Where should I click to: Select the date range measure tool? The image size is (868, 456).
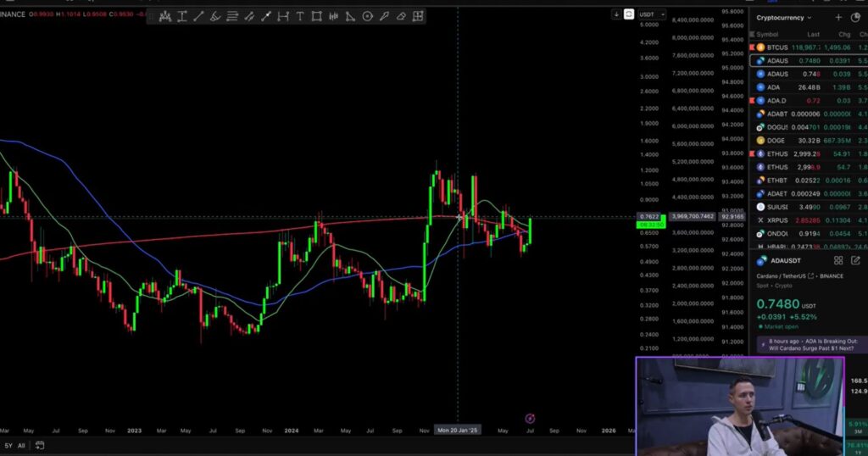coord(283,16)
